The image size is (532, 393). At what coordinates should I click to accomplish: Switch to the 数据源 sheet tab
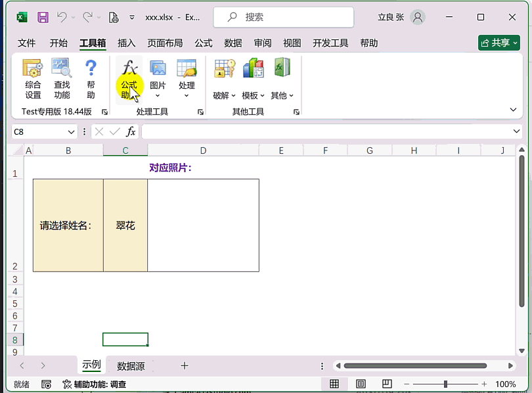131,366
